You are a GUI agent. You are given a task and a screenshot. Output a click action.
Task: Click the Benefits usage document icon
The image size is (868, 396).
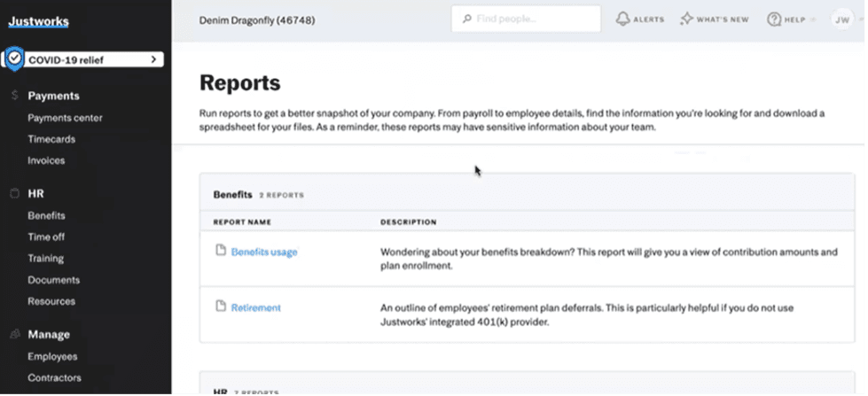tap(221, 252)
